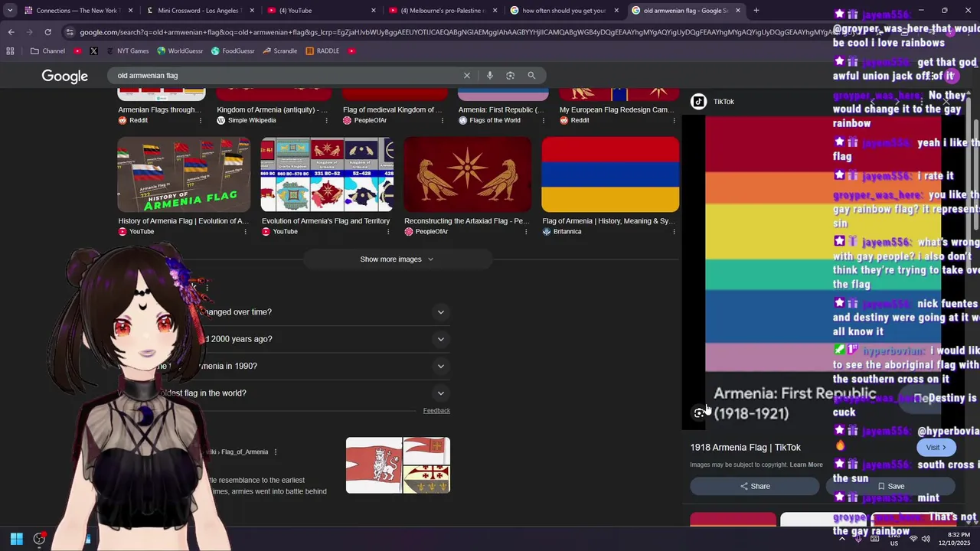Viewport: 980px width, 551px height.
Task: Open the 1918 Armenia Flag TikTok title link
Action: [746, 448]
